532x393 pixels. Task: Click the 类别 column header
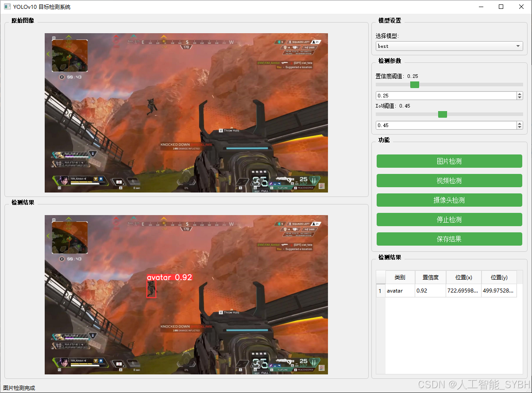400,277
